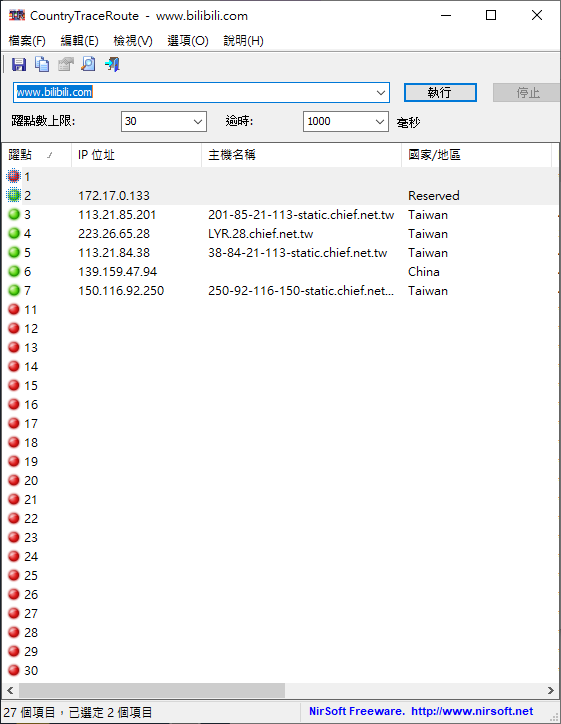The width and height of the screenshot is (561, 724).
Task: Click the green status ball for hop 4
Action: [x=14, y=233]
